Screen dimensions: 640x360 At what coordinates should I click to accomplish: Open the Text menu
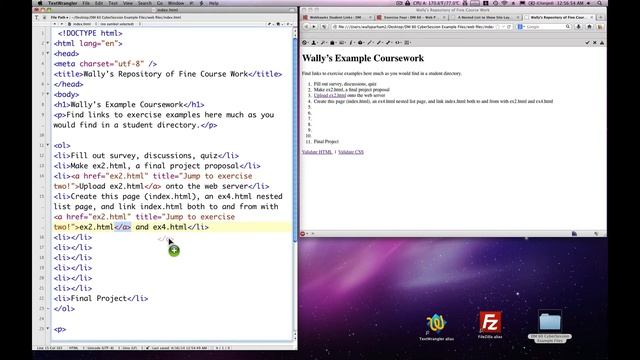click(113, 3)
